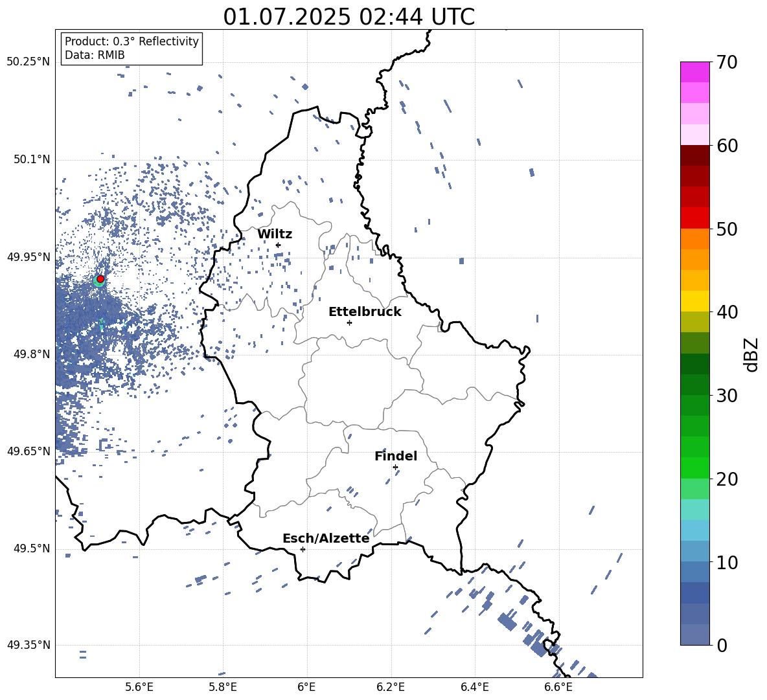Click the 49.35°N latitude label
This screenshot has height=700, width=767.
[x=28, y=645]
